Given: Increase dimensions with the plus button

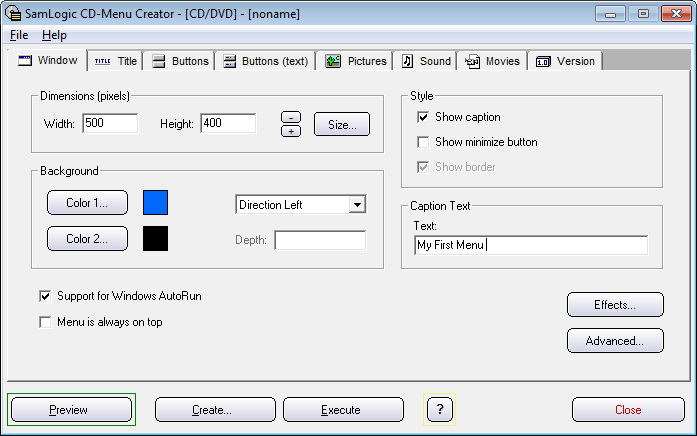Looking at the screenshot, I should tap(291, 131).
